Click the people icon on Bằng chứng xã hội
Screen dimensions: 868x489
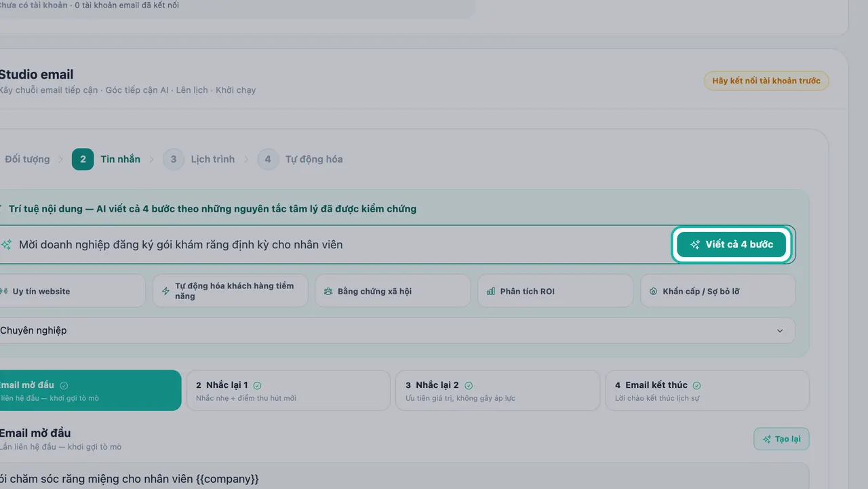click(328, 292)
